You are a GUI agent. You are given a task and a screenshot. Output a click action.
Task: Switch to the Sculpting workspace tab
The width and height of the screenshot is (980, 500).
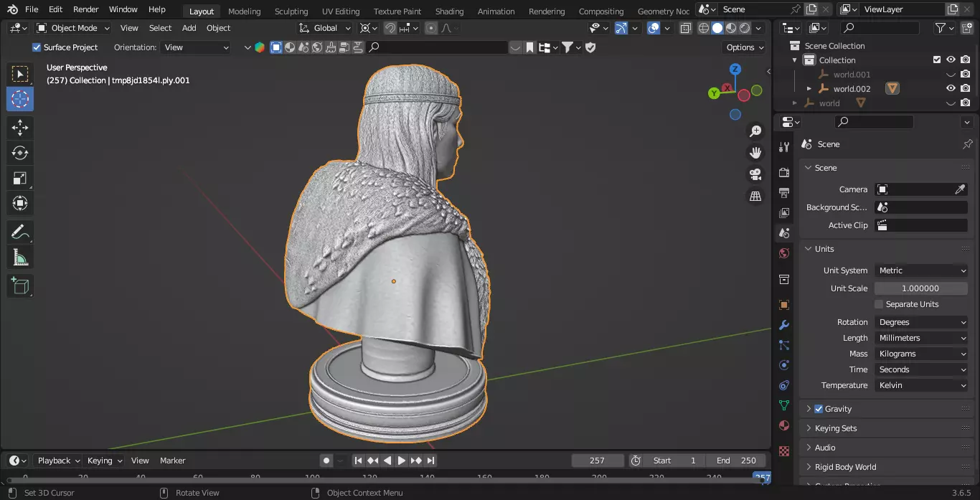pyautogui.click(x=291, y=11)
